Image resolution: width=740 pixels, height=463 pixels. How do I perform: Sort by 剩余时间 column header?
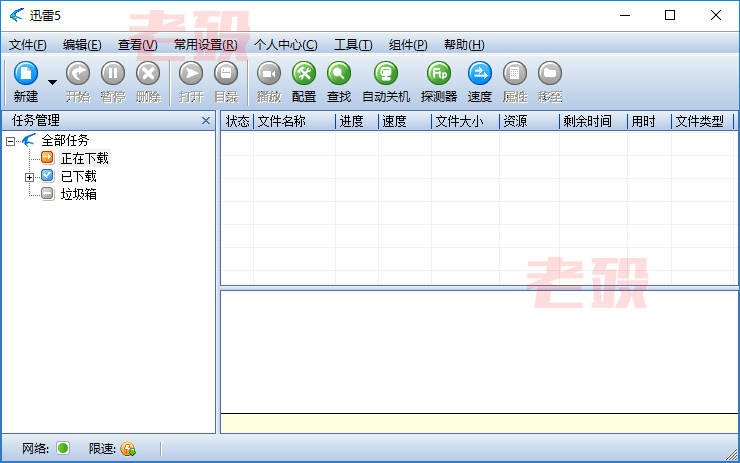click(594, 121)
